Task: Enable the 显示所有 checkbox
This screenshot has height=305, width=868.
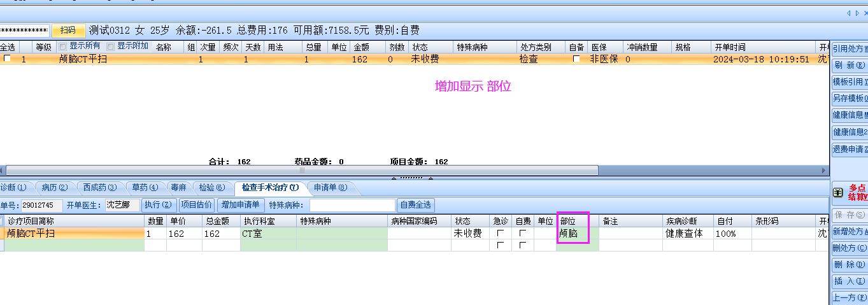Action: [x=62, y=46]
